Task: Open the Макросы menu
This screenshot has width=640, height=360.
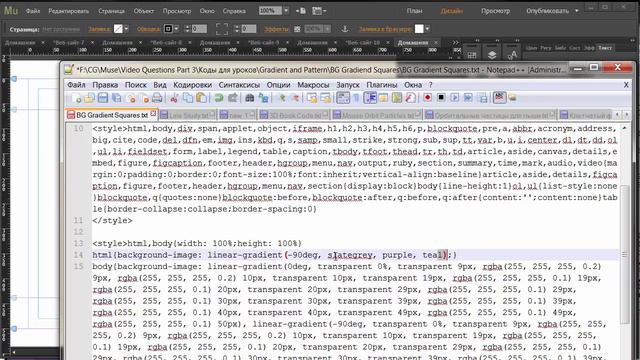Action: point(313,85)
